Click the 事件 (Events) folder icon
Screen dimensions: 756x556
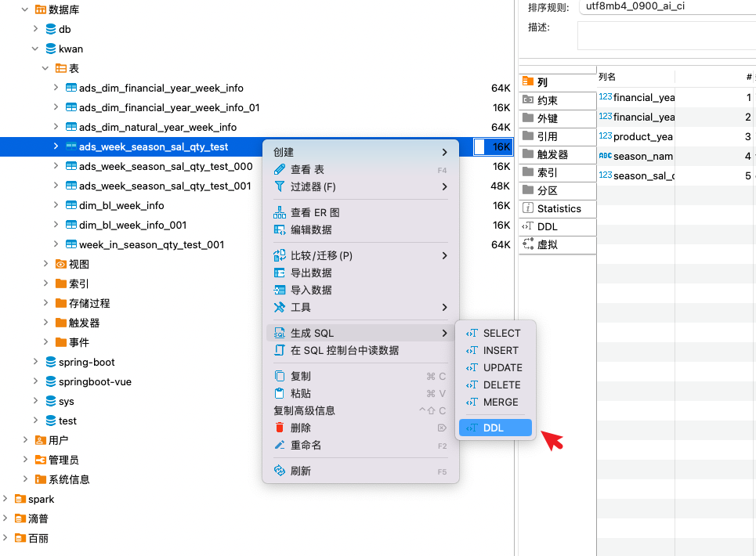point(61,342)
